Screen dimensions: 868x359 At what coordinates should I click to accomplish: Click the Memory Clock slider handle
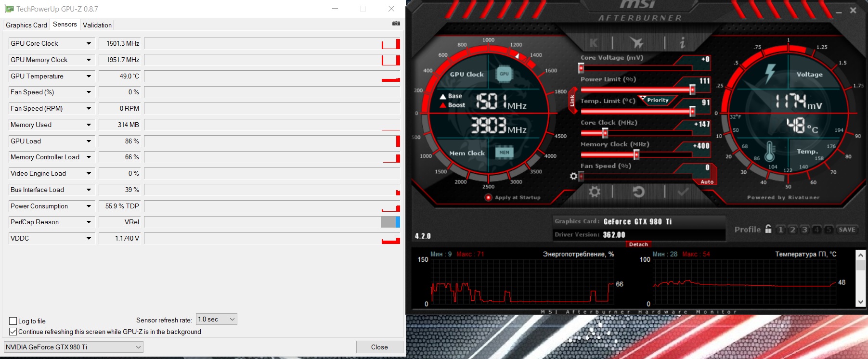tap(636, 154)
